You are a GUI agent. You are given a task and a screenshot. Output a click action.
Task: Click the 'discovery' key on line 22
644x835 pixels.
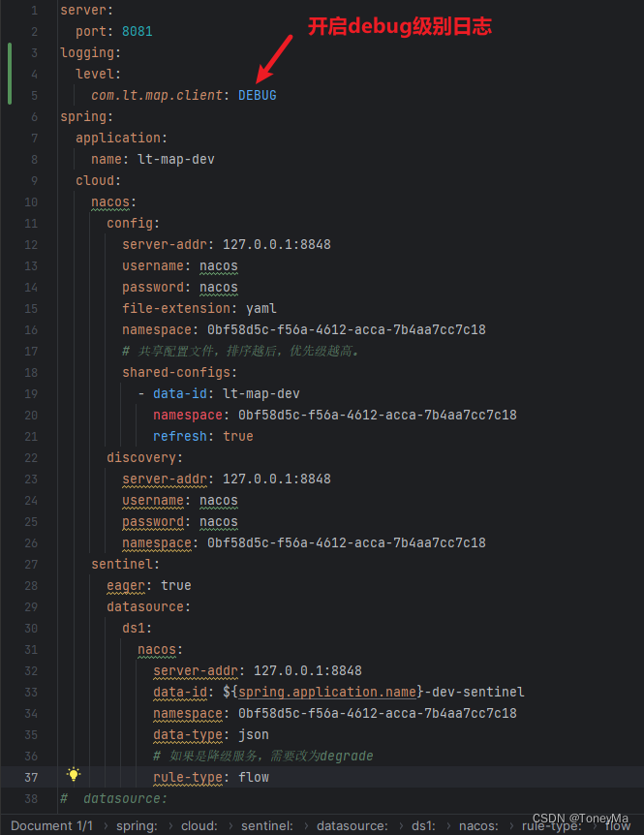141,457
